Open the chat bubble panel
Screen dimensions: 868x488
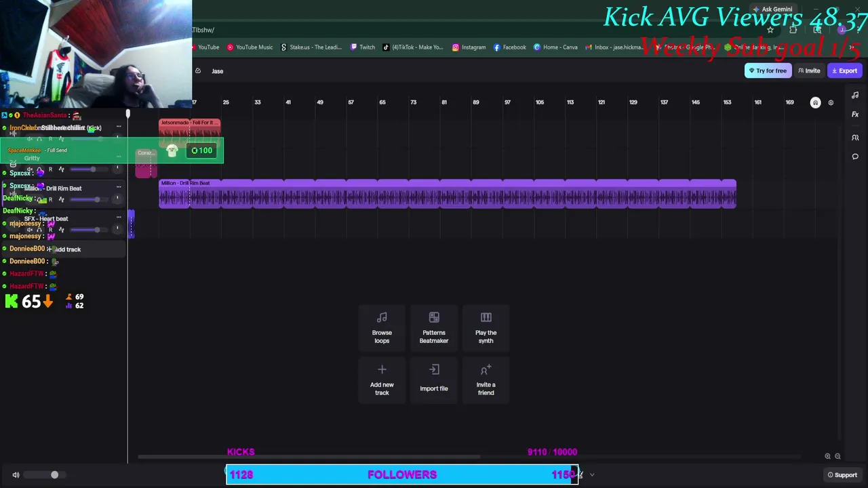tap(855, 157)
